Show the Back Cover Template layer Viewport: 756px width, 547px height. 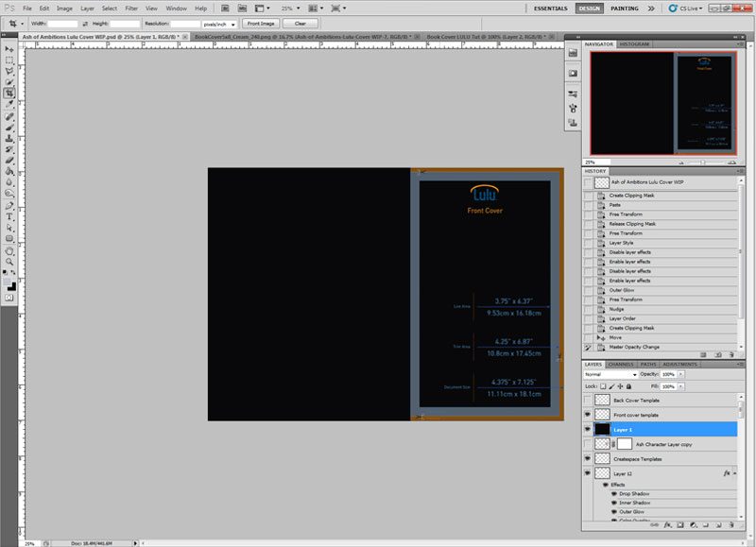(x=588, y=401)
